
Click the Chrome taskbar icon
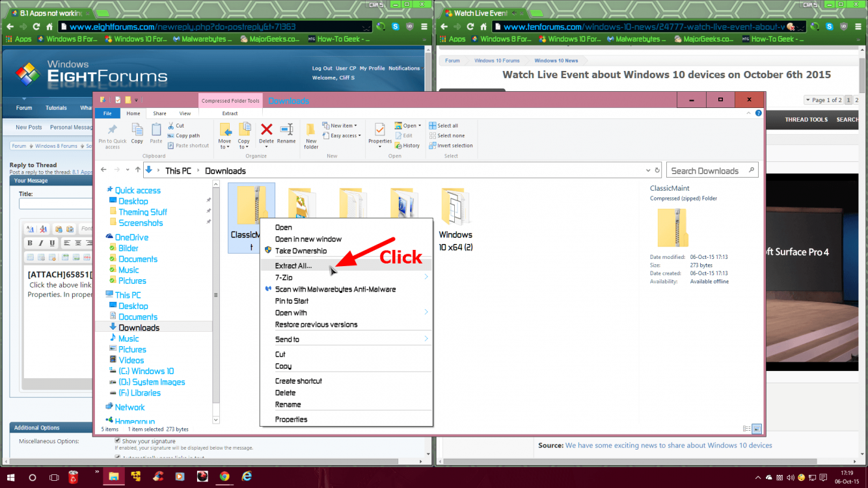click(x=224, y=477)
